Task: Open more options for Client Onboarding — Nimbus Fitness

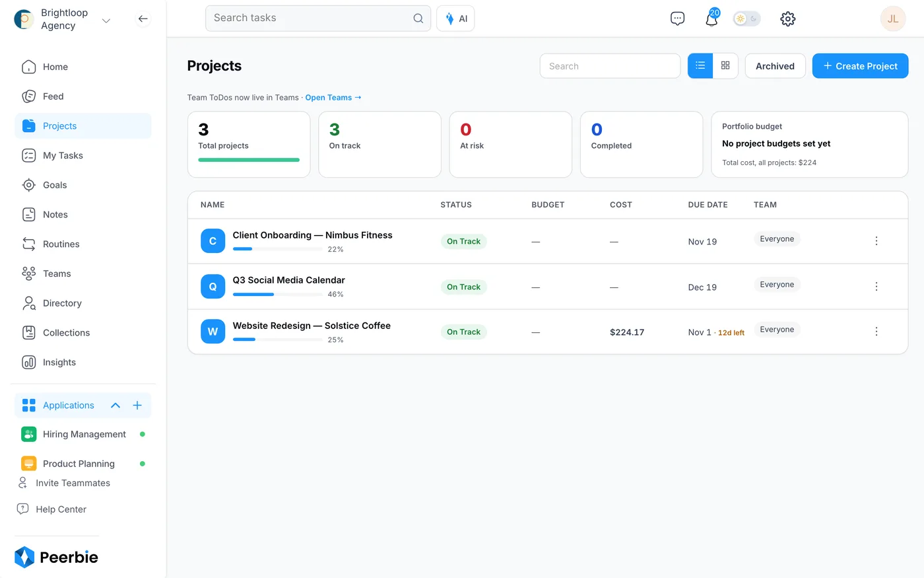Action: [x=876, y=241]
